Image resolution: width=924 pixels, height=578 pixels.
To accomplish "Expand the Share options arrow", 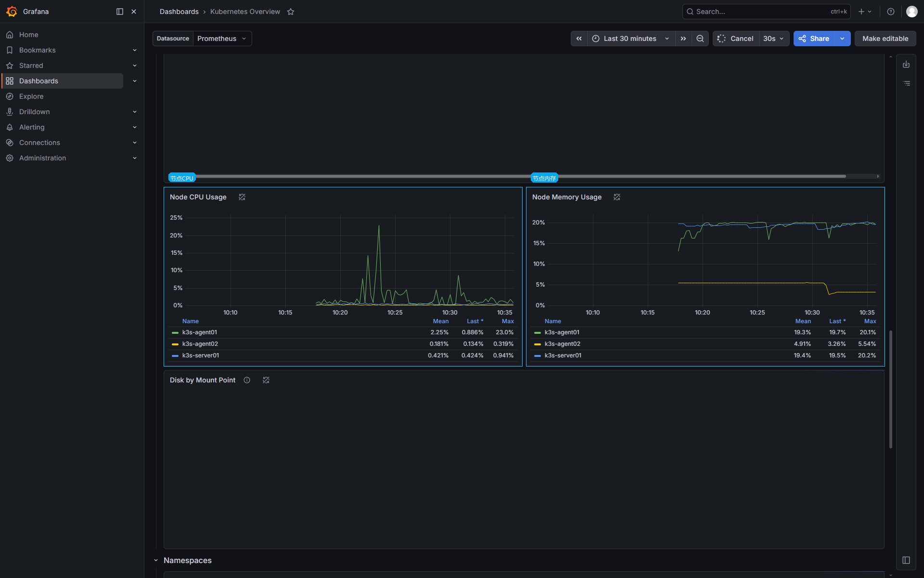I will click(x=842, y=39).
